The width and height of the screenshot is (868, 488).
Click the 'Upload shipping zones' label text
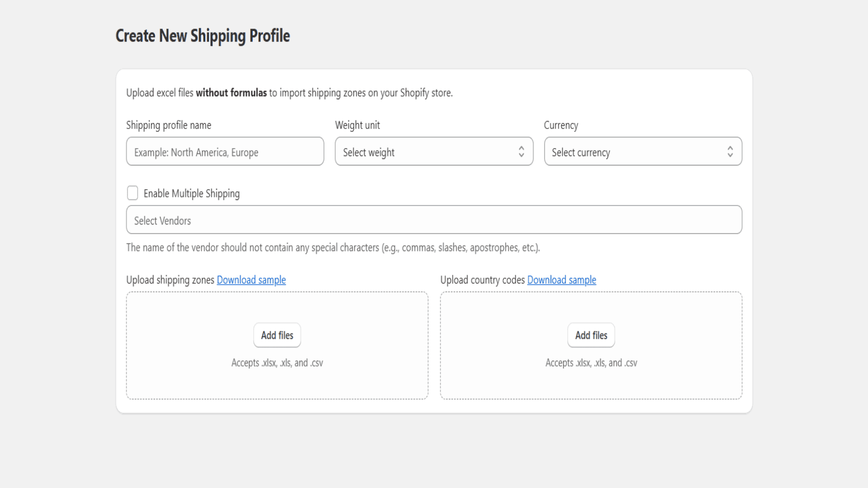pyautogui.click(x=170, y=280)
